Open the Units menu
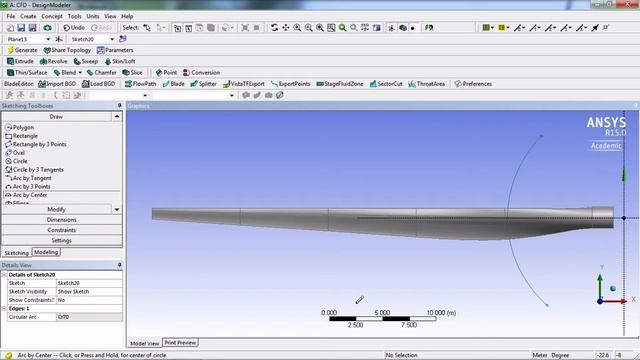This screenshot has width=640, height=360. tap(93, 16)
